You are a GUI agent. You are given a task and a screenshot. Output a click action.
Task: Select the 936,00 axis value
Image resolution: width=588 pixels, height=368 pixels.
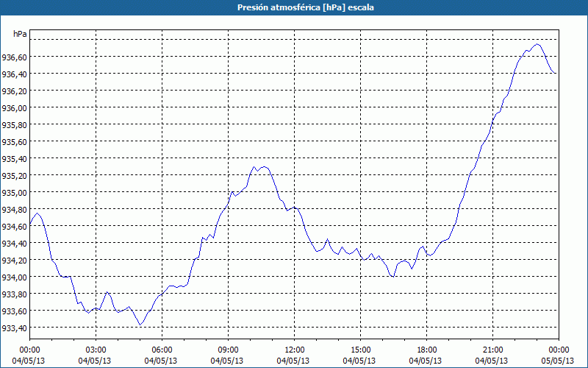click(14, 107)
